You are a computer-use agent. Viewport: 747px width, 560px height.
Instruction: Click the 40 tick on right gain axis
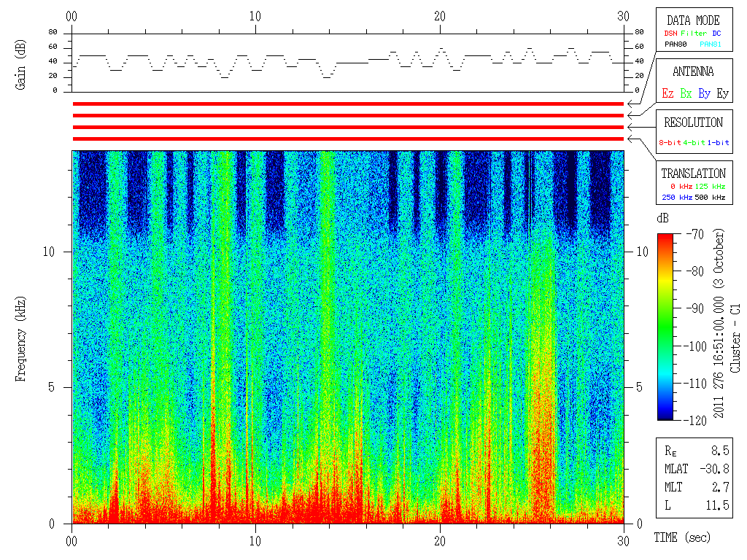639,61
